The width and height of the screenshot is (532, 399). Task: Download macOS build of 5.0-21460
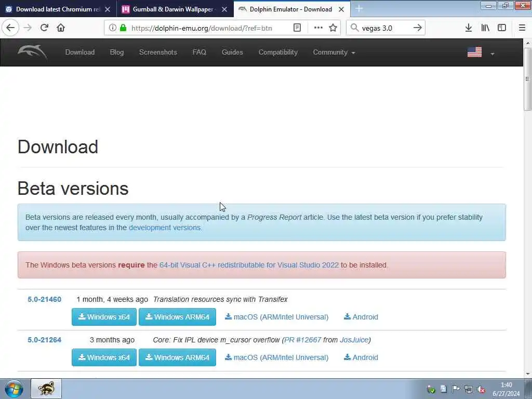click(x=276, y=317)
